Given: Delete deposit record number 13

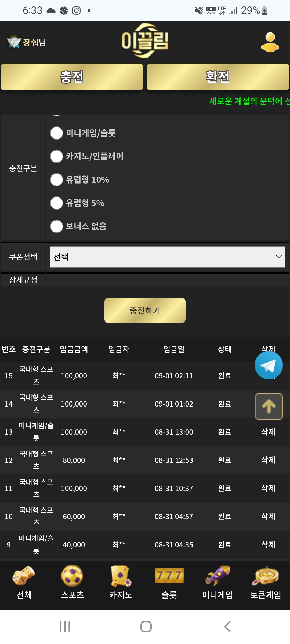Looking at the screenshot, I should click(x=268, y=432).
